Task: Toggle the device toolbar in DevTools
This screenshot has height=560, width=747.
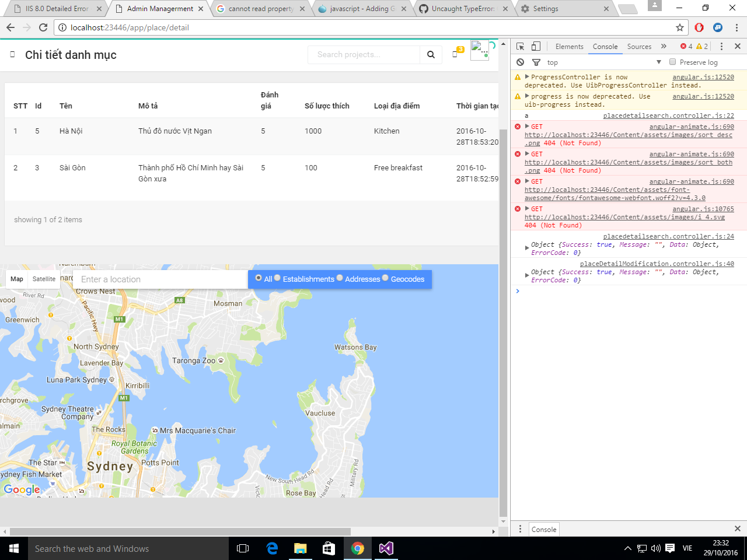Action: click(x=535, y=46)
